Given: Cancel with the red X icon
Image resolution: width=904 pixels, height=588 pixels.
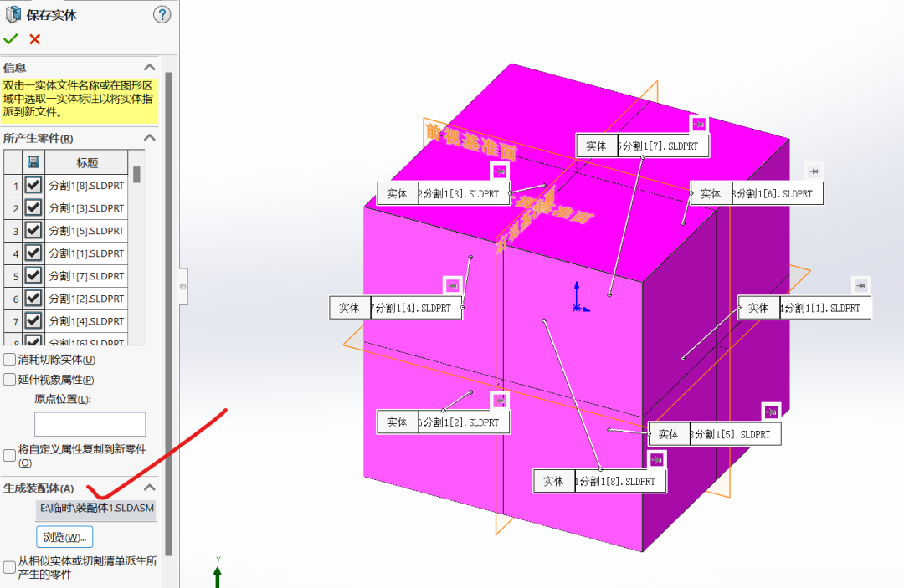Looking at the screenshot, I should tap(34, 39).
